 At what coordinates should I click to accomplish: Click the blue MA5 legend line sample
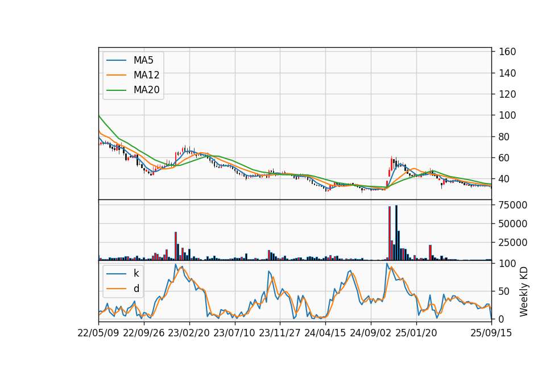point(116,60)
